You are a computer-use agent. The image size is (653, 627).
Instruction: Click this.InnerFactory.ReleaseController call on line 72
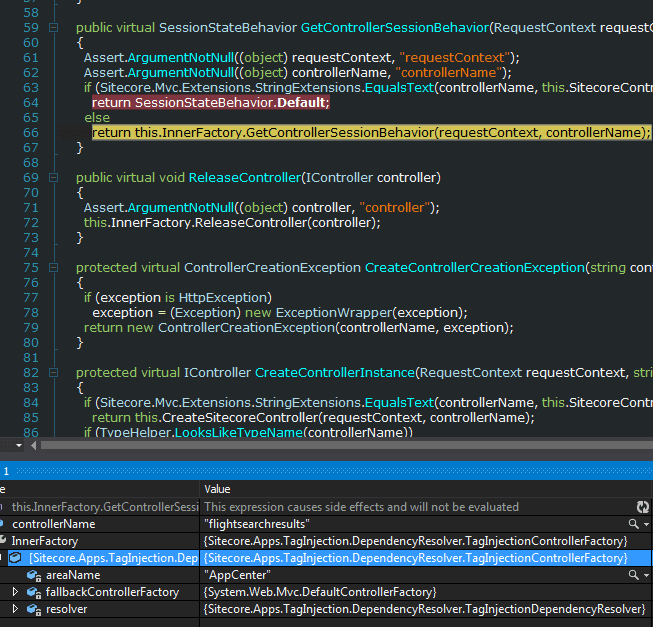tap(232, 223)
